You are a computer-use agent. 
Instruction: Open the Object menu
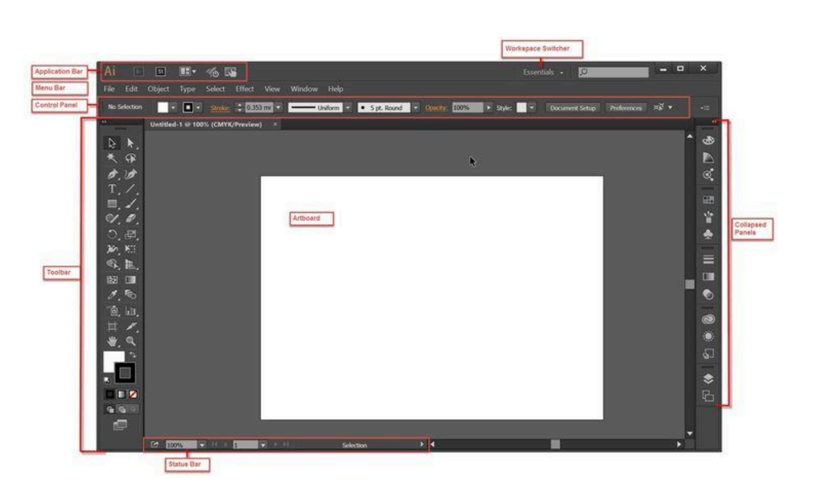point(158,89)
